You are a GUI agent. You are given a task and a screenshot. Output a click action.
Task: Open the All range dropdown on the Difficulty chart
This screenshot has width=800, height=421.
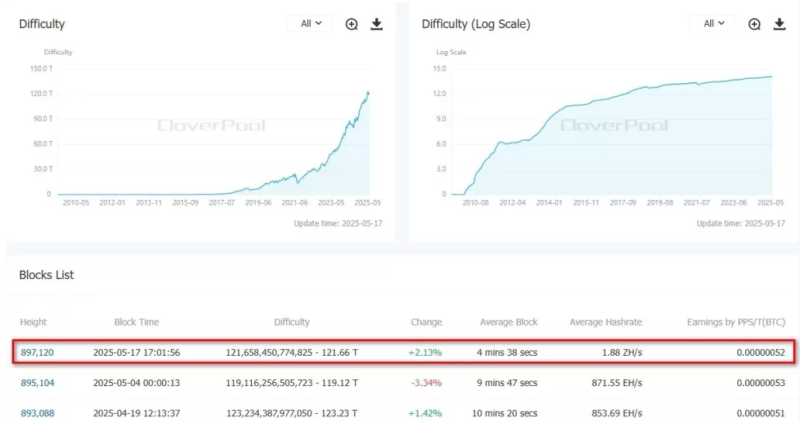[311, 24]
